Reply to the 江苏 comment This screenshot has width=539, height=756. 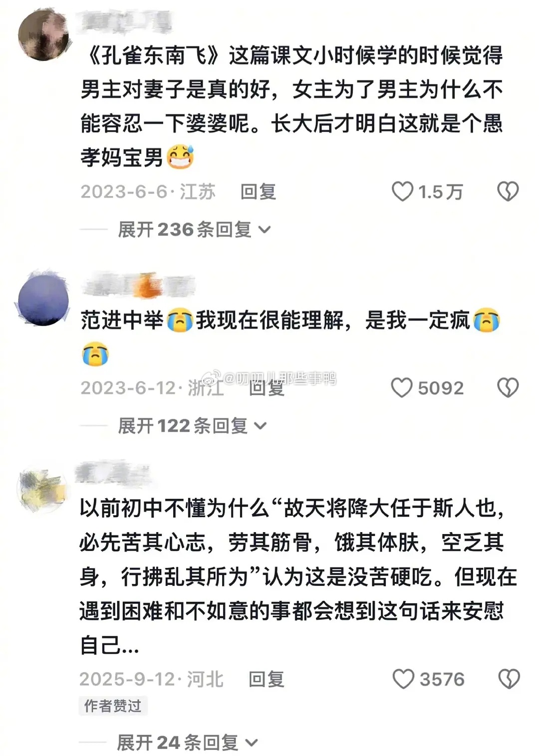(258, 191)
